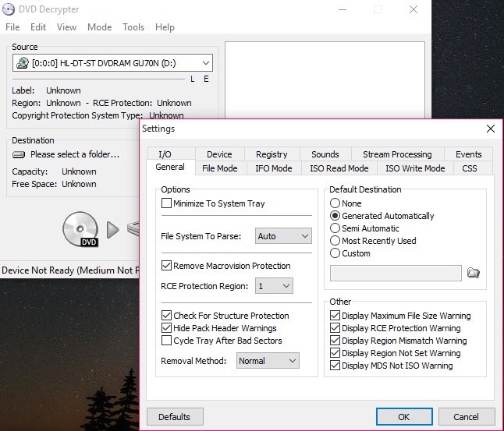
Task: Open the Help menu
Action: click(165, 27)
